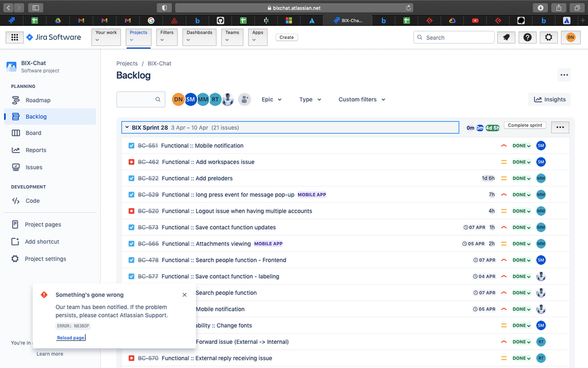Open the Backlog page more actions ellipsis
This screenshot has height=368, width=588.
point(564,75)
